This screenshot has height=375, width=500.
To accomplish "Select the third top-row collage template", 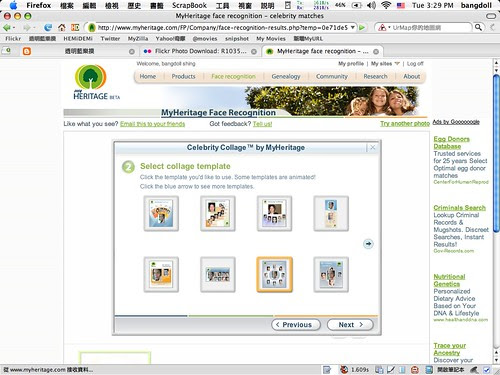I will tap(274, 214).
